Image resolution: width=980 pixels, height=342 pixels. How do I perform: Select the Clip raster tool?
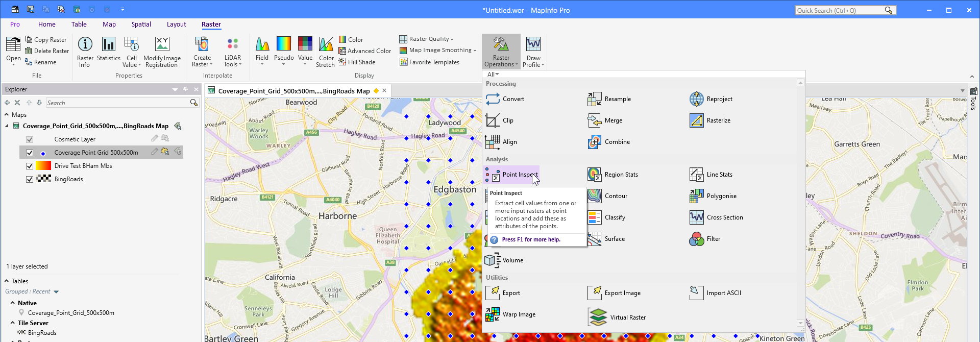pos(500,120)
